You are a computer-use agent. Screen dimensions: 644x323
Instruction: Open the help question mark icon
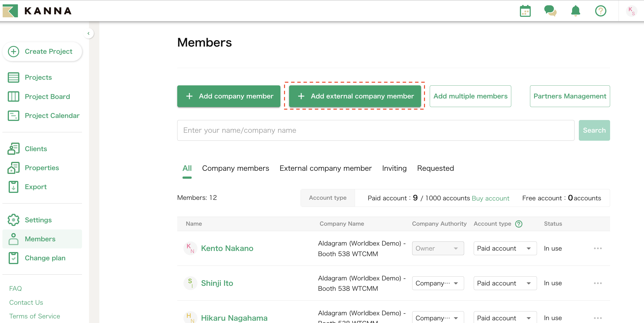pos(600,11)
